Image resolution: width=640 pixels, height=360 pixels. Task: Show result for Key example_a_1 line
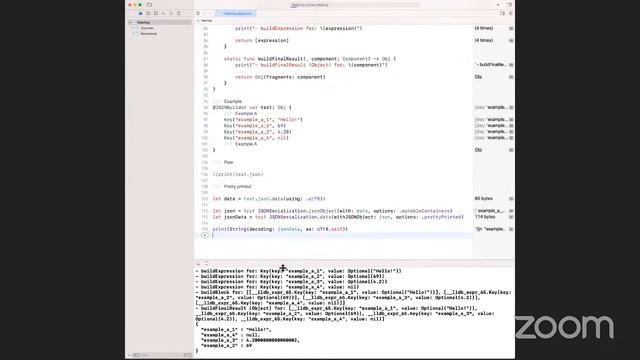(511, 120)
